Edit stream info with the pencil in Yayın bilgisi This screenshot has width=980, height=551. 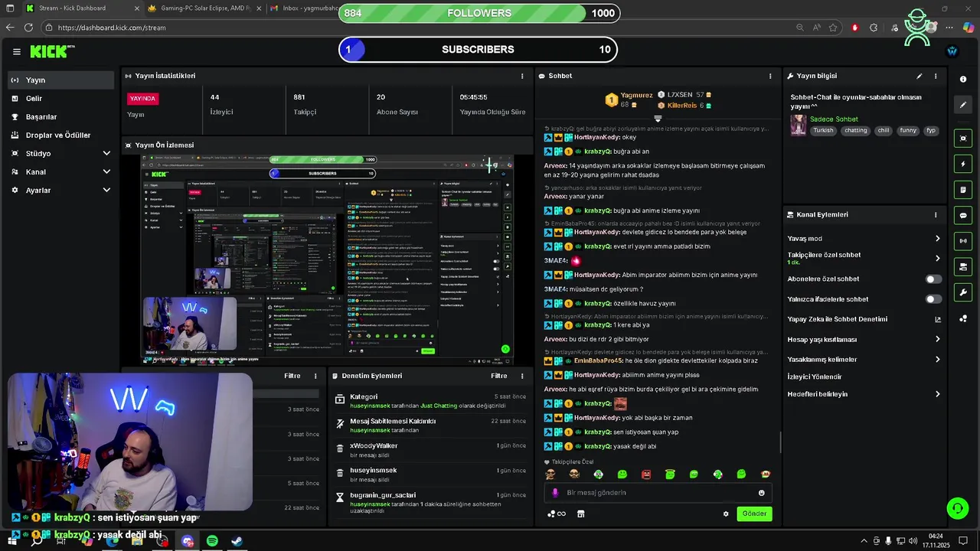coord(920,76)
